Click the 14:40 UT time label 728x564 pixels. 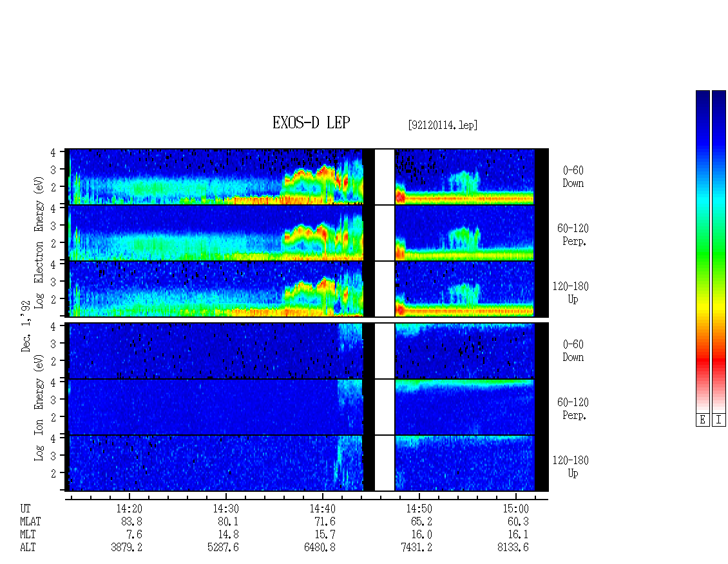(322, 509)
